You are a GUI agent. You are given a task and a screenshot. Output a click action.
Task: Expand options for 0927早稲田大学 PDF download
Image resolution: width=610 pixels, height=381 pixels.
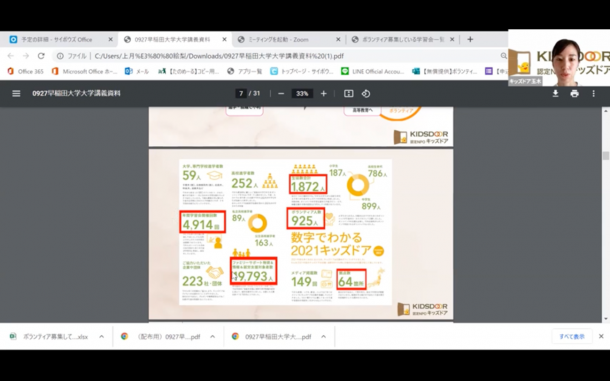click(x=323, y=337)
